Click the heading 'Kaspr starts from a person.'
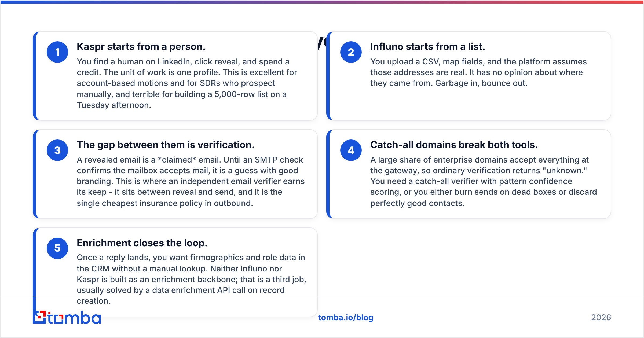This screenshot has height=338, width=644. click(141, 47)
